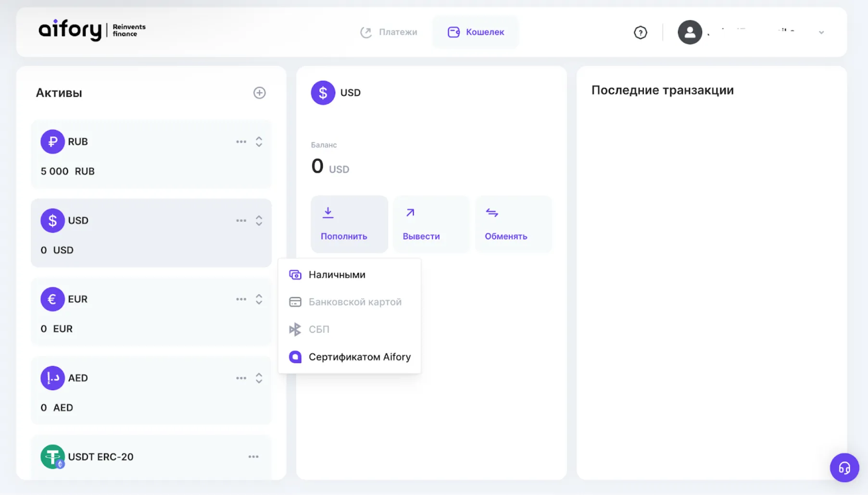Click the add asset plus icon

point(259,93)
